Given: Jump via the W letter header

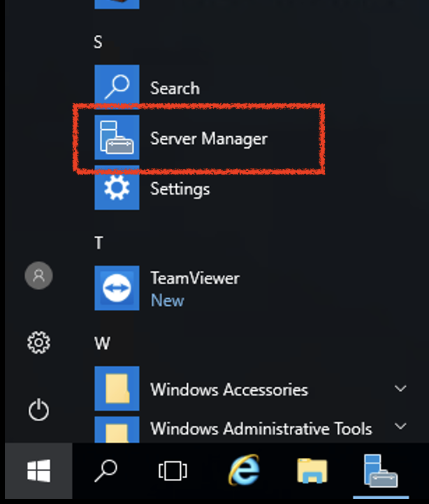Looking at the screenshot, I should coord(102,343).
